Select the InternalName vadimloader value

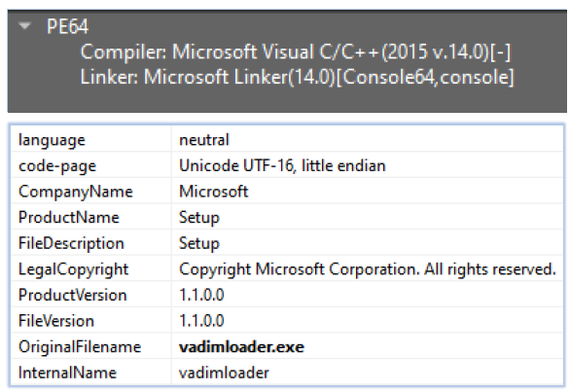tap(224, 373)
